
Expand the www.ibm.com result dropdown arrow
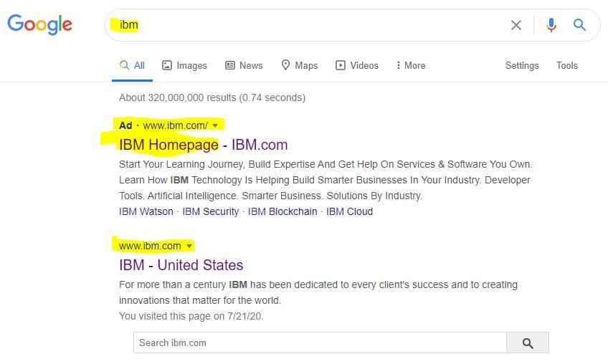[189, 246]
